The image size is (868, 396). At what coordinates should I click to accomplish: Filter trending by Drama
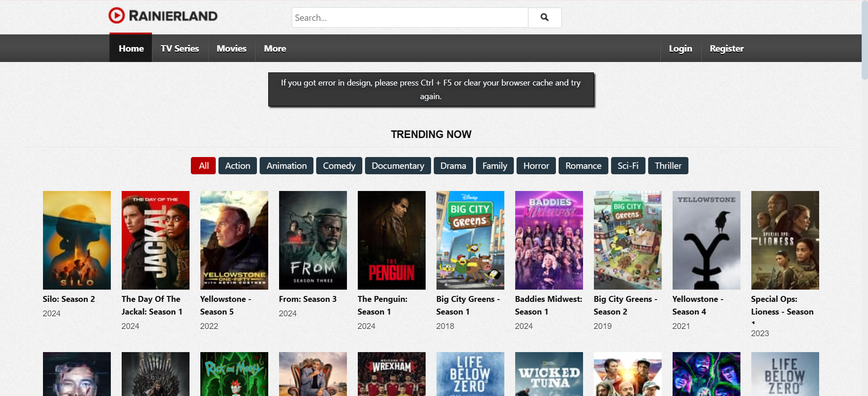[453, 166]
